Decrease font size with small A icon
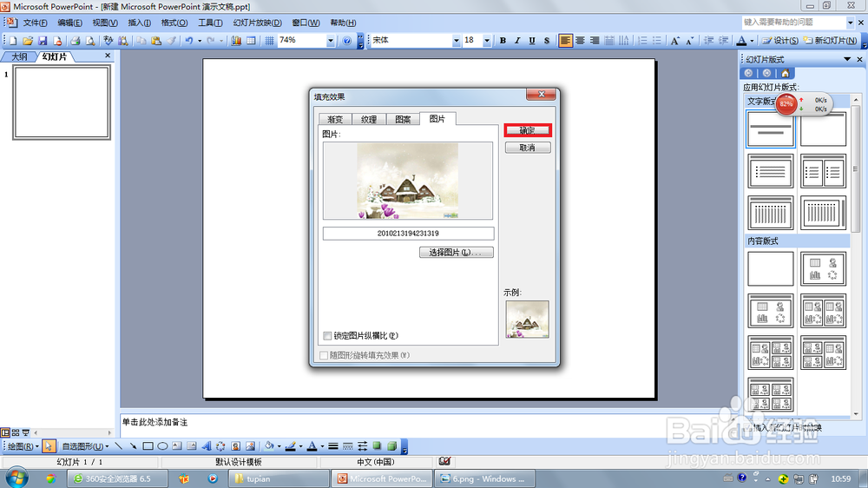 pos(690,41)
